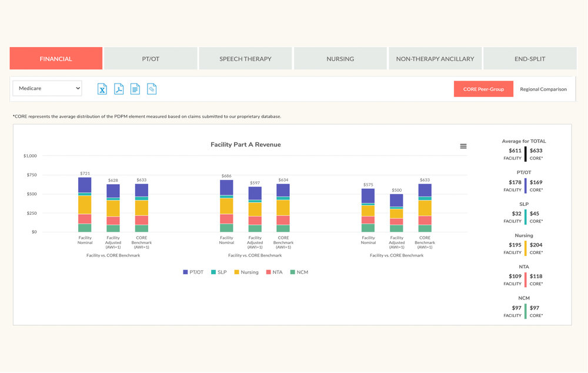Click the $45 SLP CORE value
This screenshot has width=588, height=373.
[x=534, y=214]
